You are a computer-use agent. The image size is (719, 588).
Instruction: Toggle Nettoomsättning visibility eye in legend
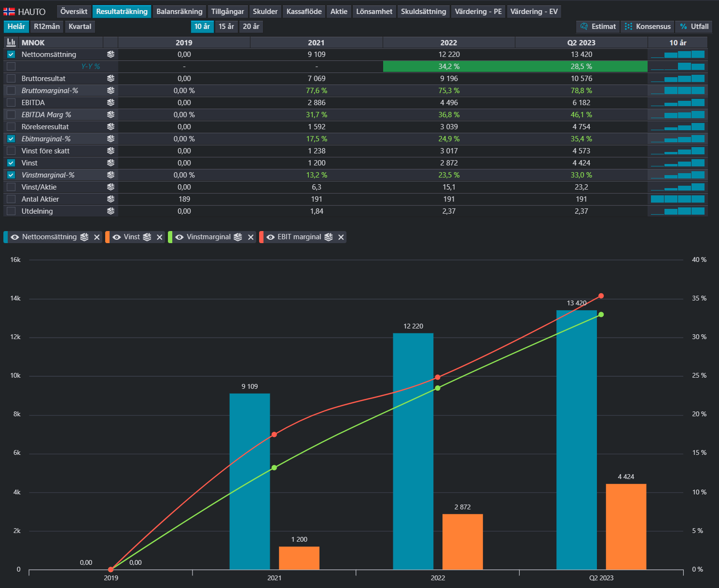click(15, 237)
